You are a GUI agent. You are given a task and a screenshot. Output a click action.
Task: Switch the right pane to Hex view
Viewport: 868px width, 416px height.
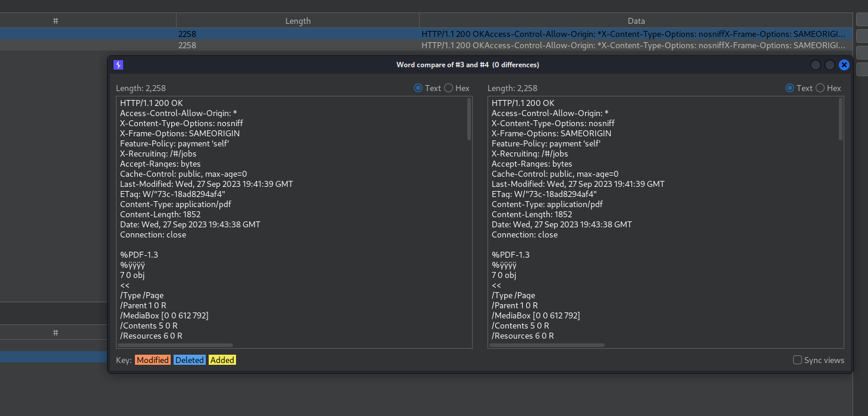(x=820, y=88)
